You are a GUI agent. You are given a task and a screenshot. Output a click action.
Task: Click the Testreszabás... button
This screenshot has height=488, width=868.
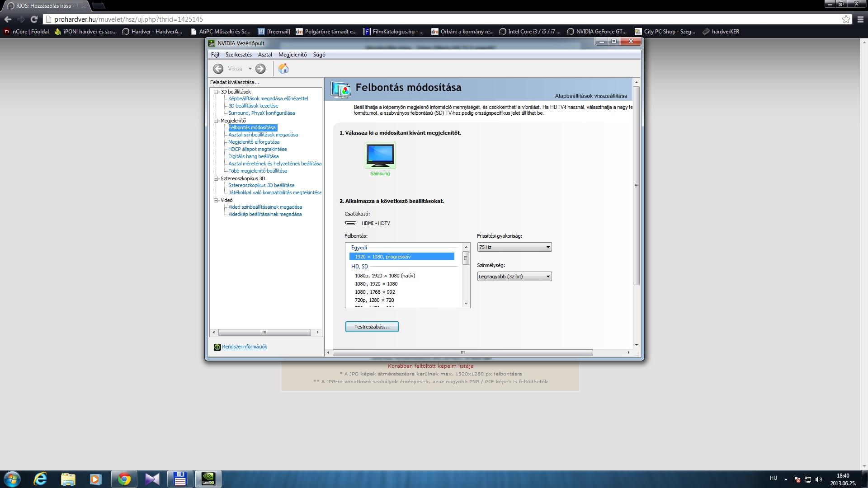point(372,327)
